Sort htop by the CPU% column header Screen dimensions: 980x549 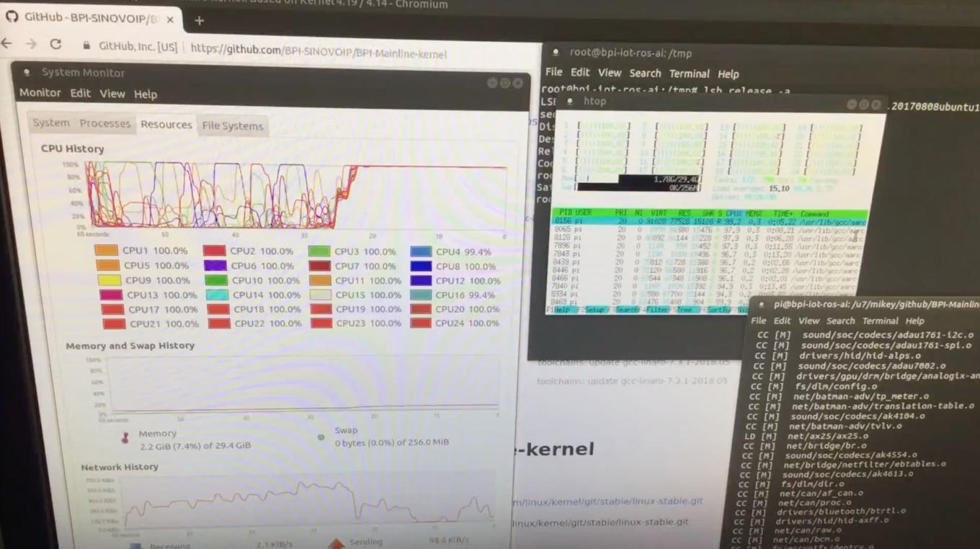point(734,214)
